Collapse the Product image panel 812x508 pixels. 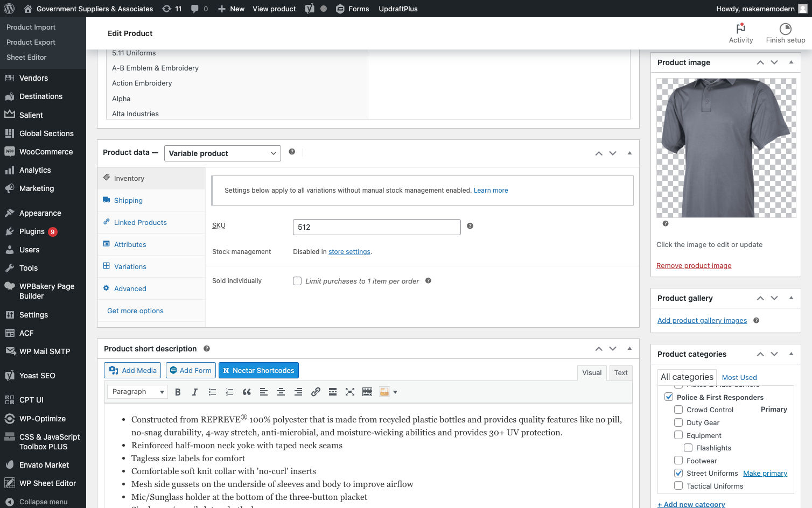point(791,62)
